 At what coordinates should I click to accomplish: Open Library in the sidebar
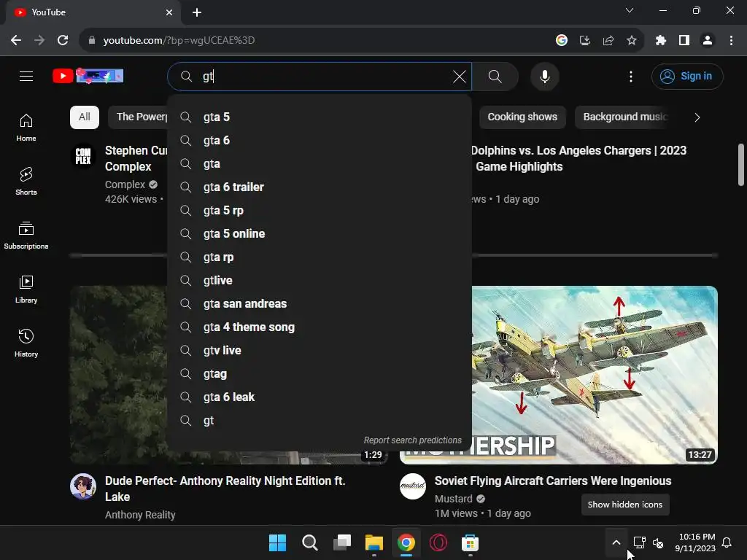pyautogui.click(x=26, y=289)
